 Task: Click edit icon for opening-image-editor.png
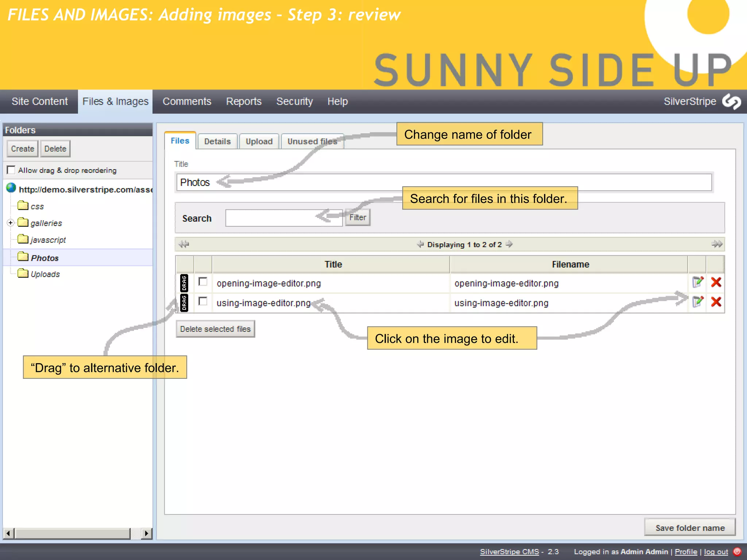pos(697,282)
